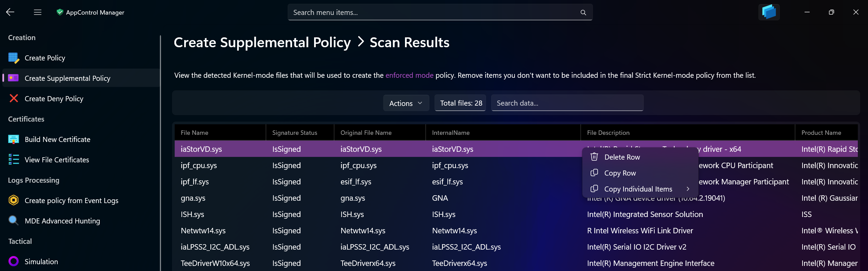Open Create Deny Policy page
The height and width of the screenshot is (271, 868).
pos(81,98)
